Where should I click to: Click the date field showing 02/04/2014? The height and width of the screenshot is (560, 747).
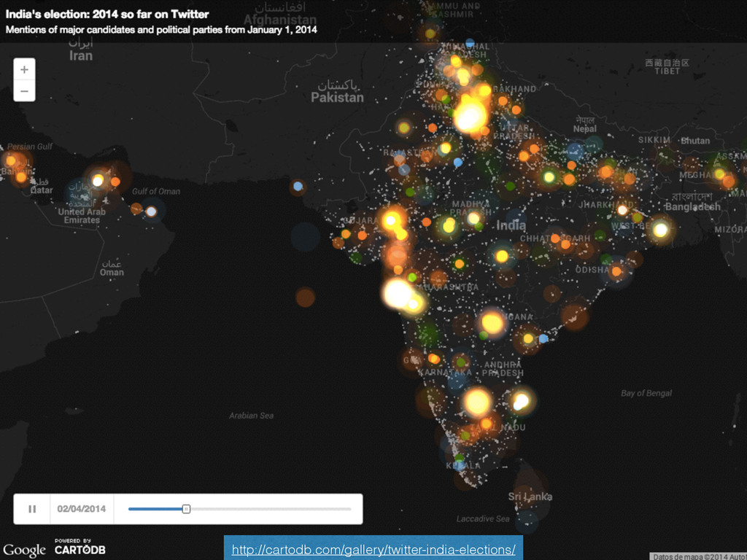tap(82, 509)
